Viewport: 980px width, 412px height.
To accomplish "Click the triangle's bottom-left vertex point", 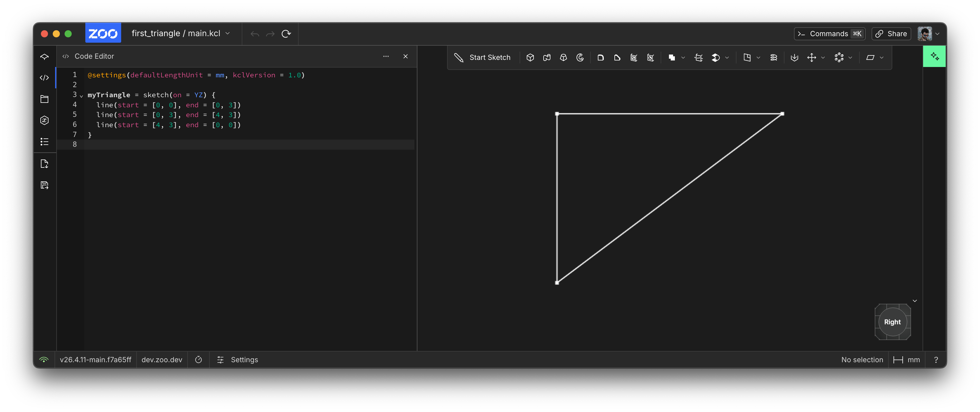I will tap(557, 282).
